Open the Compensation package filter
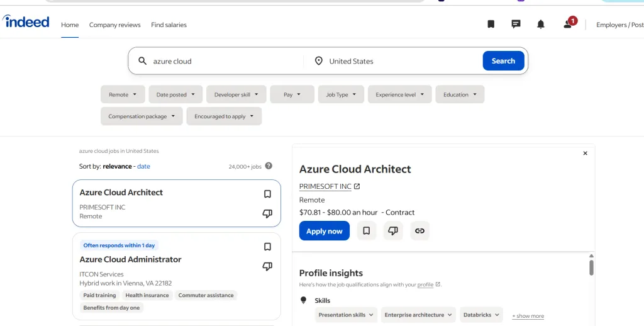Screen dimensions: 644x326 coord(142,116)
